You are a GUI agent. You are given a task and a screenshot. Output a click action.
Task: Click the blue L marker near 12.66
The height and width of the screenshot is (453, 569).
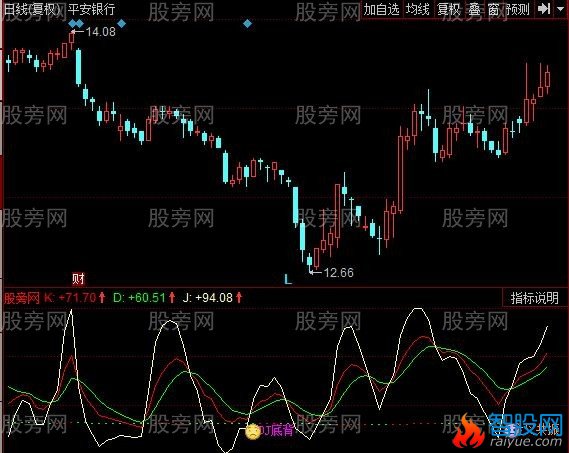[288, 279]
